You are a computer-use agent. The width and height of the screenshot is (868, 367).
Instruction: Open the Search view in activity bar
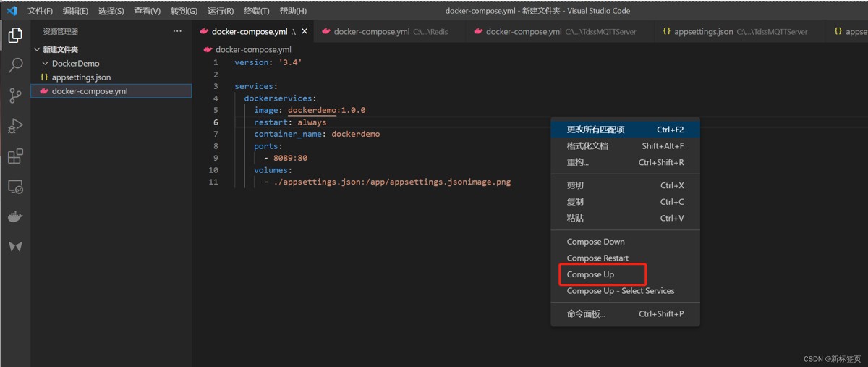click(15, 65)
